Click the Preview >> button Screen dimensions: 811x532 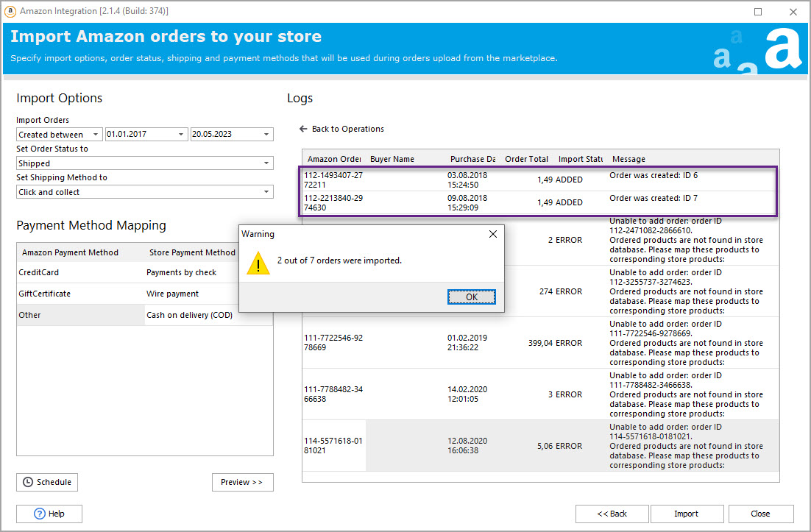click(242, 482)
